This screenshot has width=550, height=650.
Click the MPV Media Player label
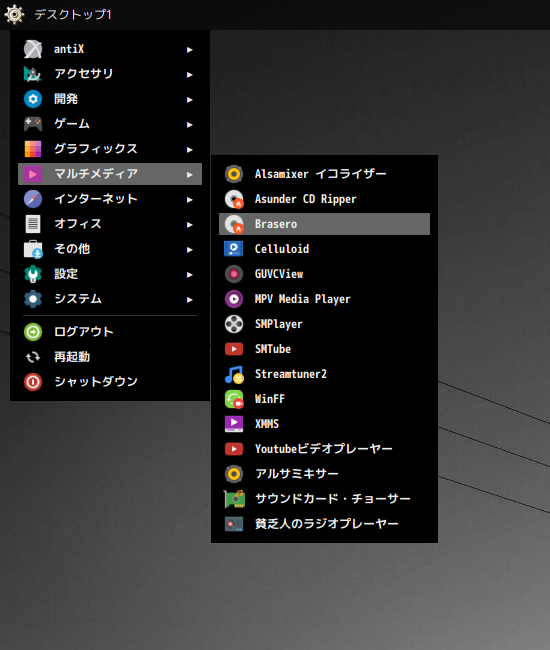[x=303, y=299]
